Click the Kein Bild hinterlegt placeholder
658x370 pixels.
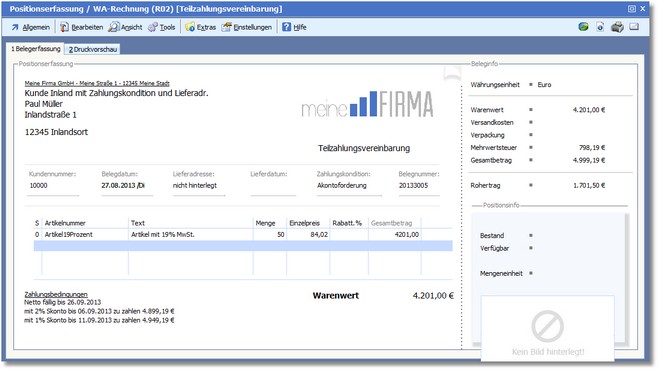pyautogui.click(x=548, y=328)
